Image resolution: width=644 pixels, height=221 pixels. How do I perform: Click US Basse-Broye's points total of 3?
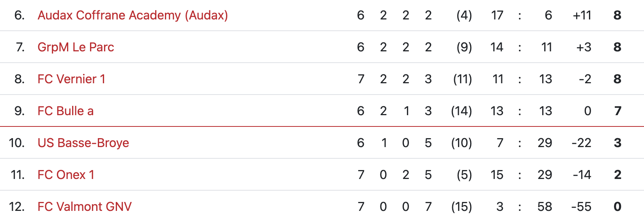point(617,143)
